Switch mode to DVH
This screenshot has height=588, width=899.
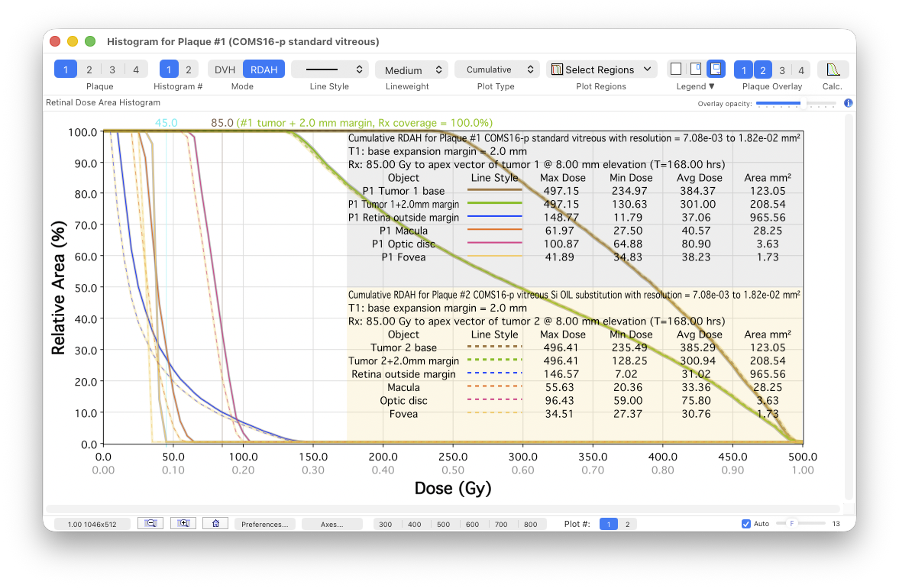pos(225,69)
